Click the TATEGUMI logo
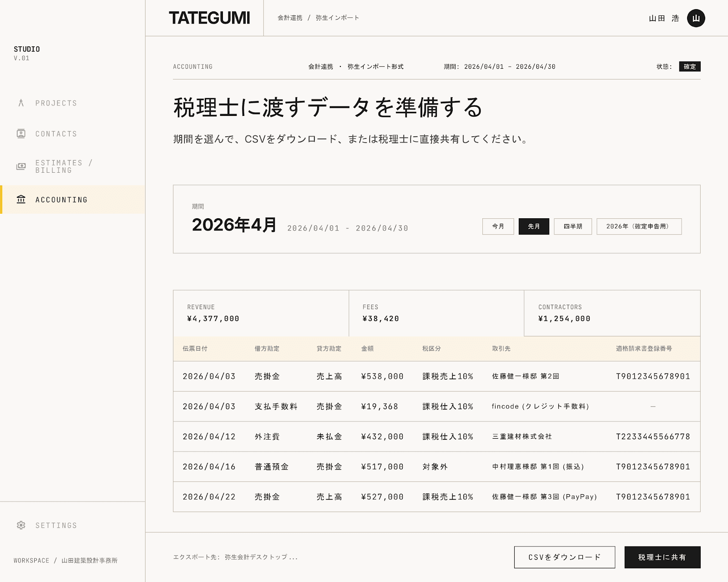Viewport: 728px width, 582px height. [x=209, y=18]
